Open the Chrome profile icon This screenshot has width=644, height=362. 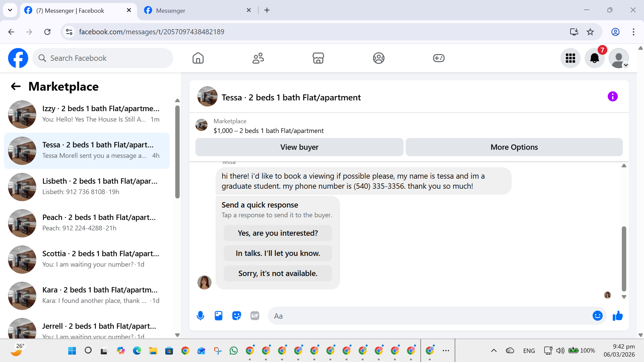(x=615, y=32)
